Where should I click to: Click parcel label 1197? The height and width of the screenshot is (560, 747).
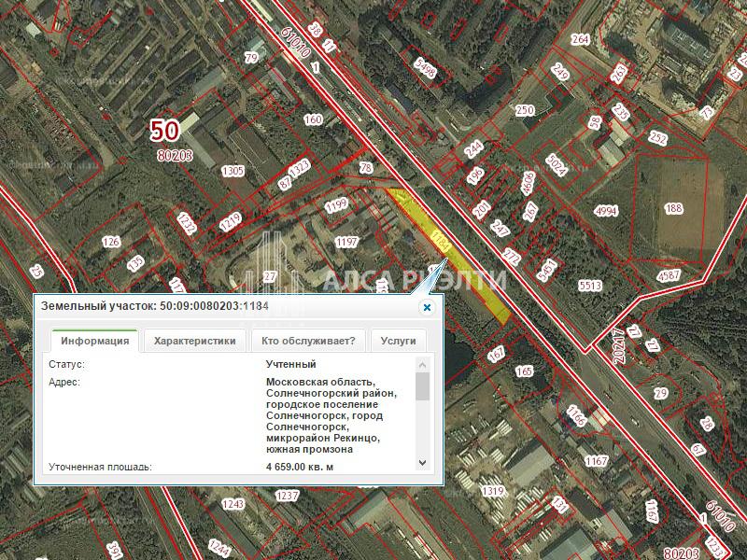click(346, 242)
